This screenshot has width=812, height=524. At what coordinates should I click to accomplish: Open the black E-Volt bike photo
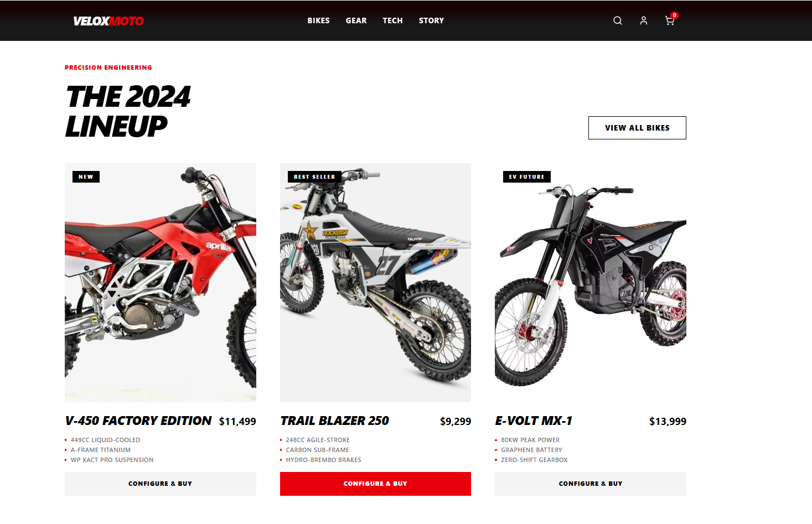(591, 283)
